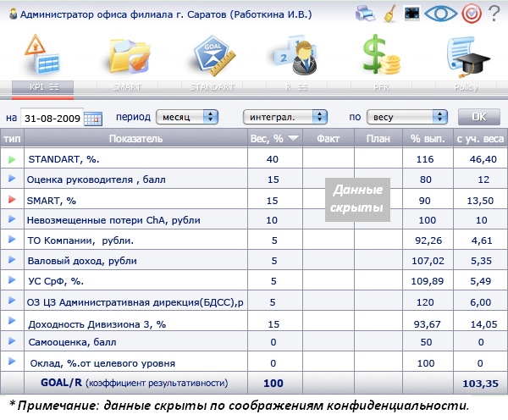Expand the Оценка руководителя row arrow
Viewport: 508px width, 420px height.
(x=12, y=178)
